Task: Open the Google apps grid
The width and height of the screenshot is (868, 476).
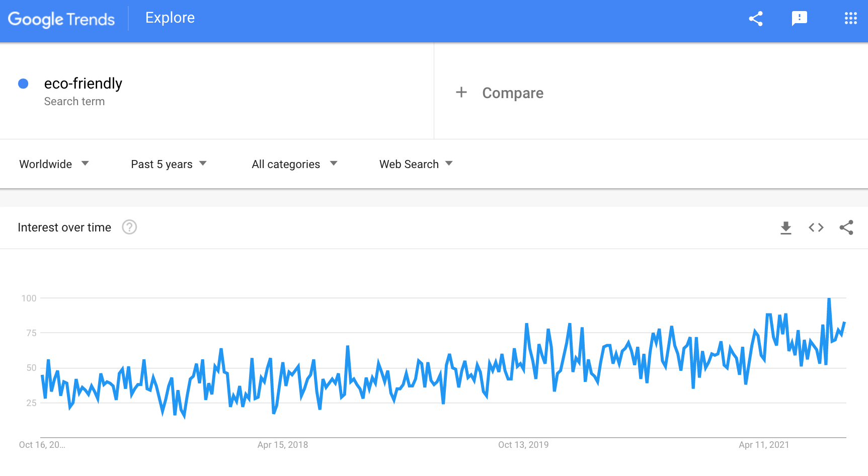Action: pyautogui.click(x=850, y=19)
